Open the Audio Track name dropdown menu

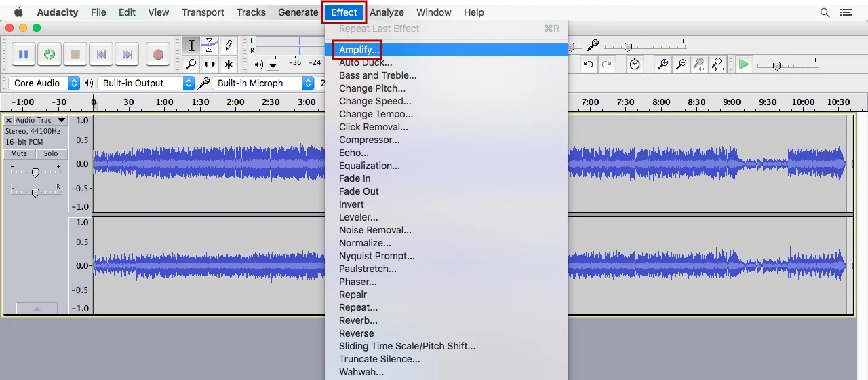click(40, 120)
